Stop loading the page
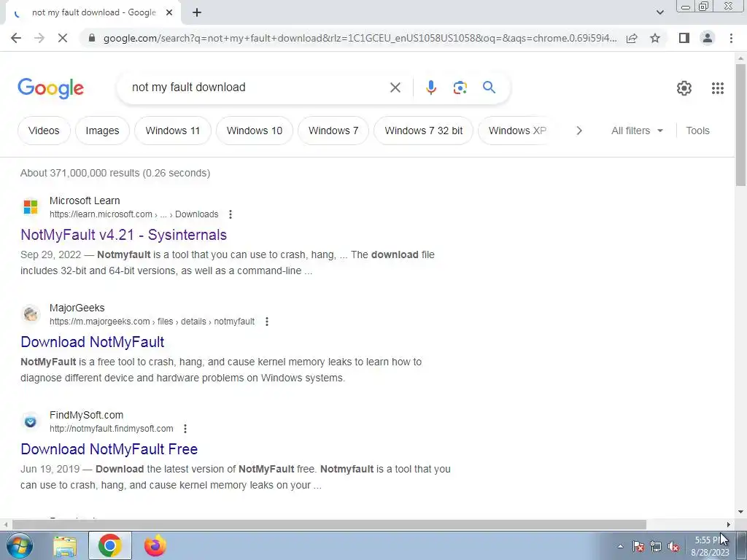The width and height of the screenshot is (747, 560). (x=63, y=38)
